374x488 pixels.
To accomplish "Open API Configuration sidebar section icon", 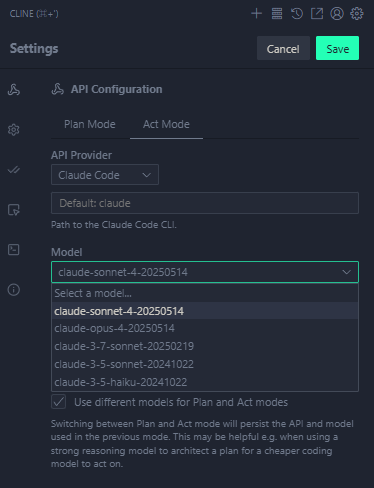I will (14, 90).
